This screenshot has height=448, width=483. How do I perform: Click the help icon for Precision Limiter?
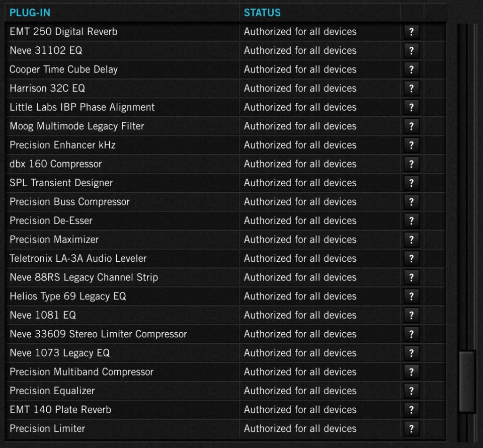tap(411, 428)
